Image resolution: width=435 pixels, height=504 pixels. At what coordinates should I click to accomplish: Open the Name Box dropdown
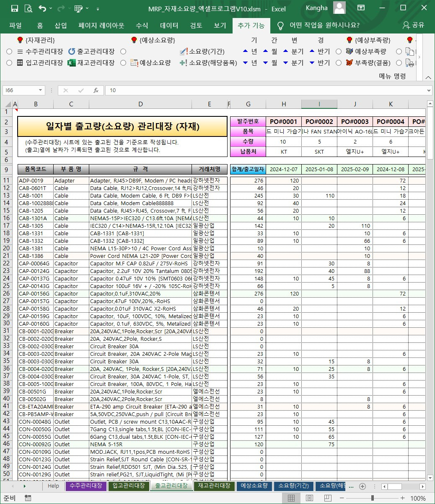pos(41,90)
